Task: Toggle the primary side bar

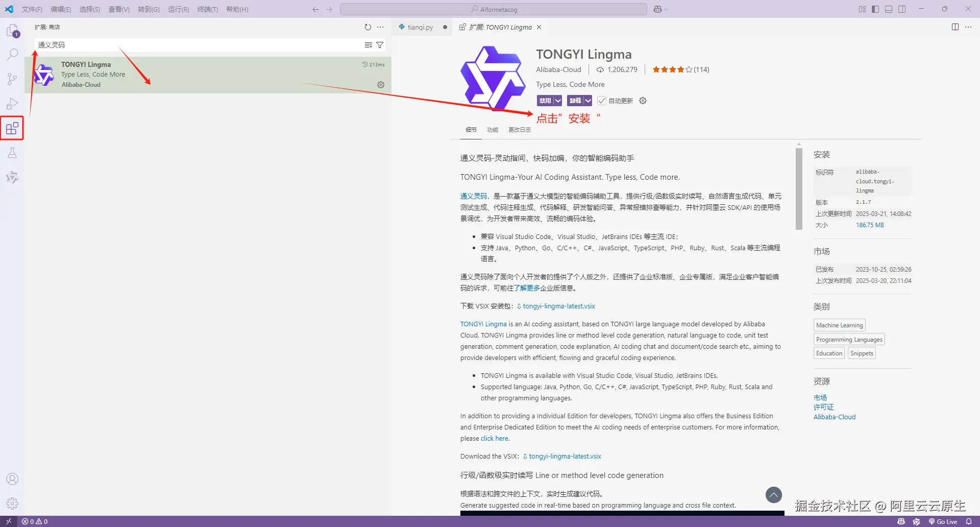Action: click(875, 9)
